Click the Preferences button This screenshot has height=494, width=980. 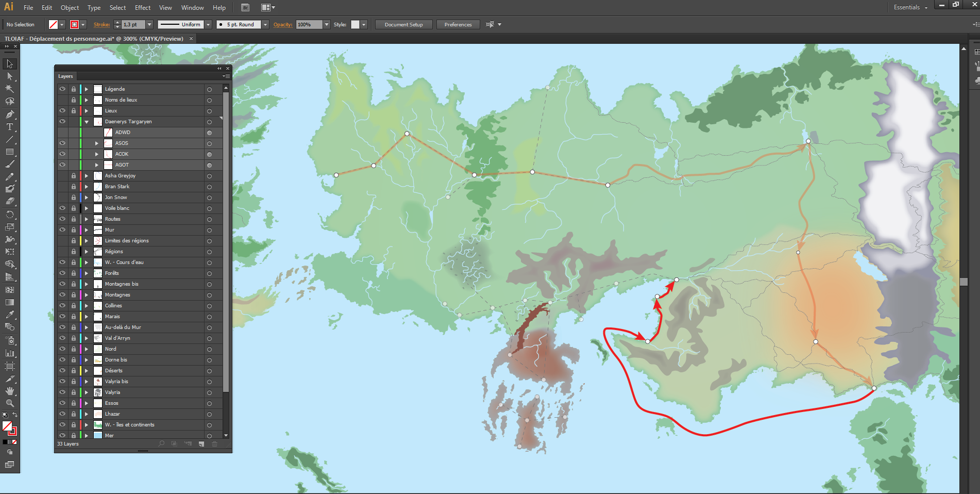[x=458, y=24]
